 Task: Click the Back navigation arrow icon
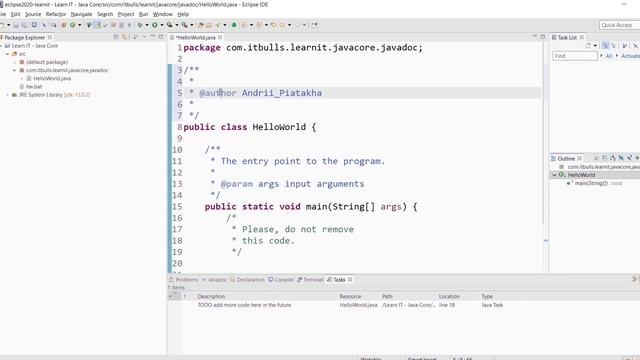pyautogui.click(x=282, y=25)
